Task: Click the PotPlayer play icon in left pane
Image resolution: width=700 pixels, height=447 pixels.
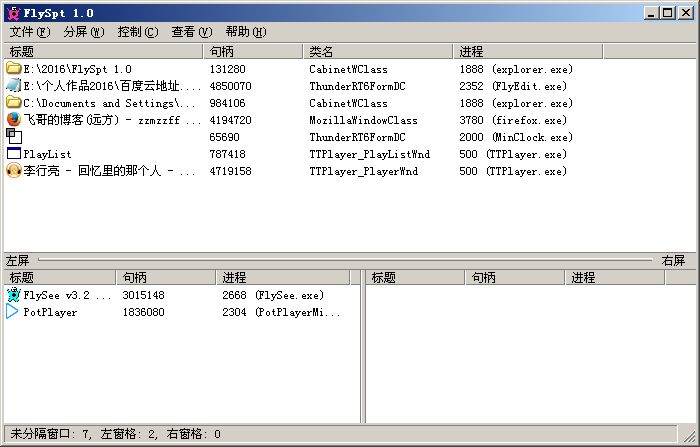Action: tap(12, 312)
